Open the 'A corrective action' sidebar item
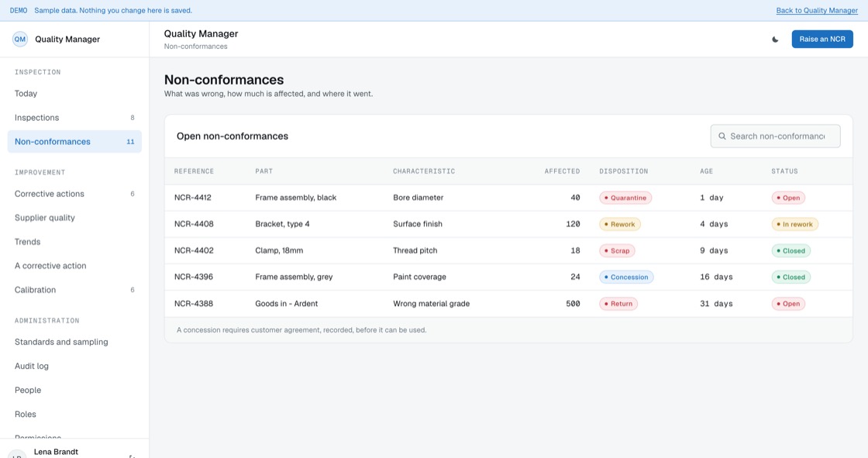Image resolution: width=868 pixels, height=458 pixels. tap(74, 266)
